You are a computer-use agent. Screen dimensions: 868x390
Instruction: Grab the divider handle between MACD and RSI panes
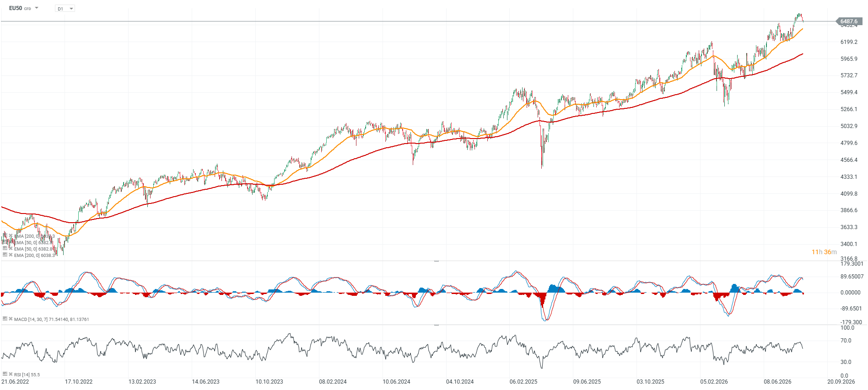click(437, 325)
